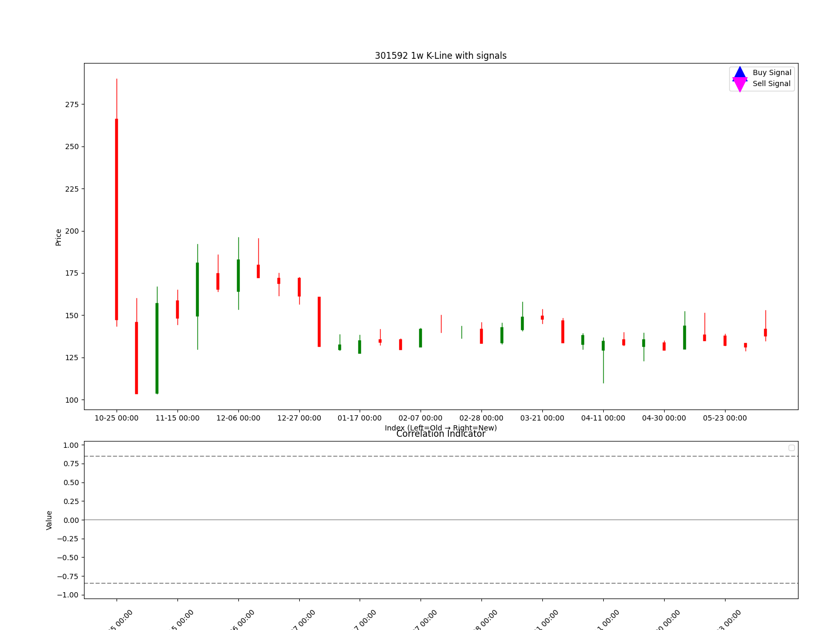840x630 pixels.
Task: Click the 0.75 value tick label
Action: [71, 464]
